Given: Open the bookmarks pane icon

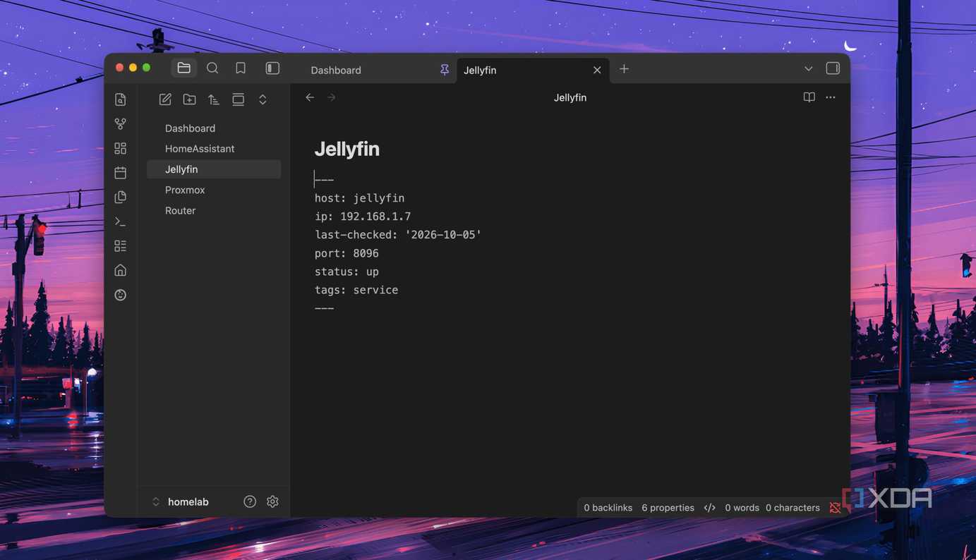Looking at the screenshot, I should coord(241,68).
